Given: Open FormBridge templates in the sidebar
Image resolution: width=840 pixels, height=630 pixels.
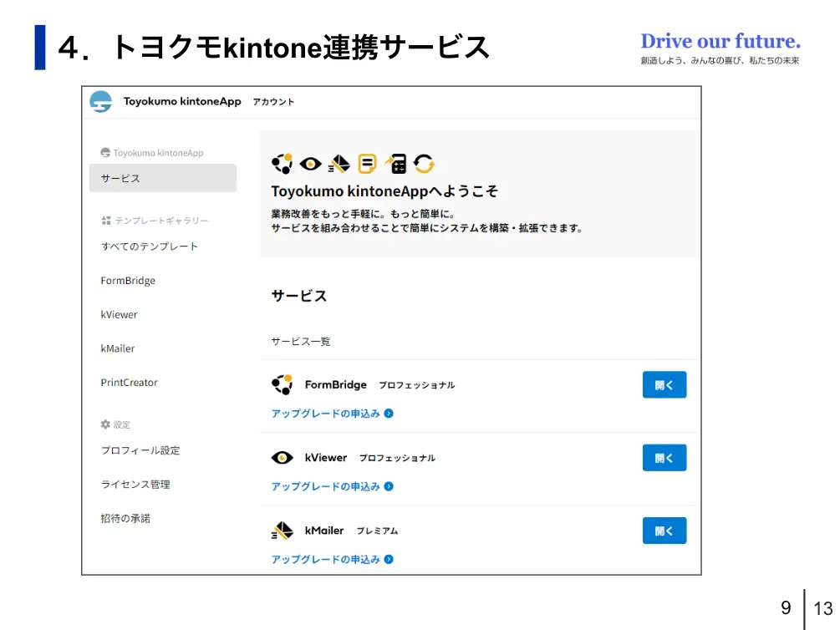Looking at the screenshot, I should 128,280.
